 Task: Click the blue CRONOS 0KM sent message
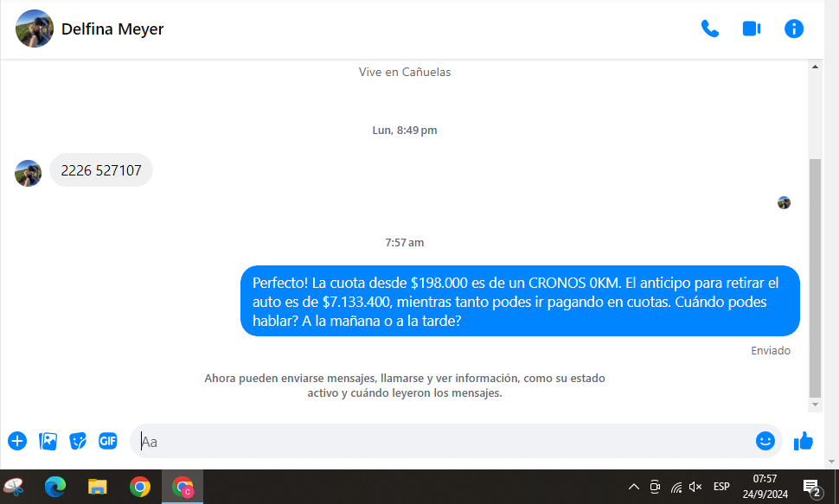520,301
